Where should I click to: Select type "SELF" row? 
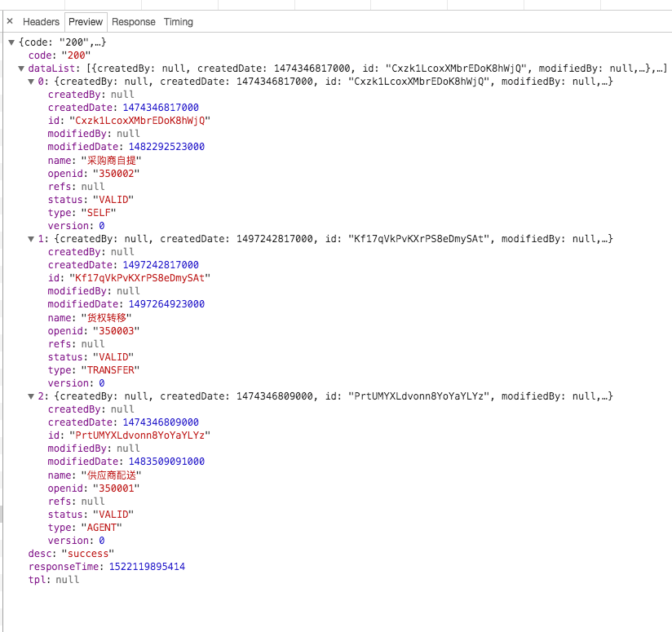click(82, 213)
